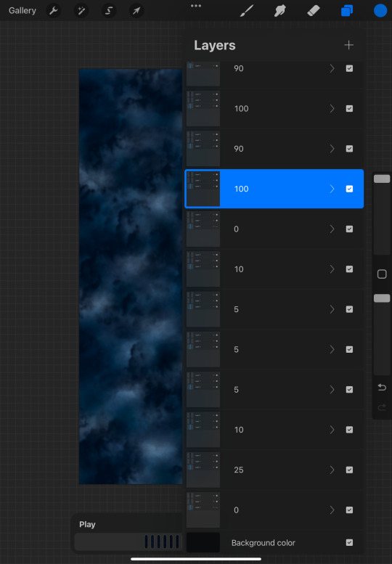Select the last frame in animation timeline
Viewport: 392px width, 564px height.
click(x=177, y=541)
